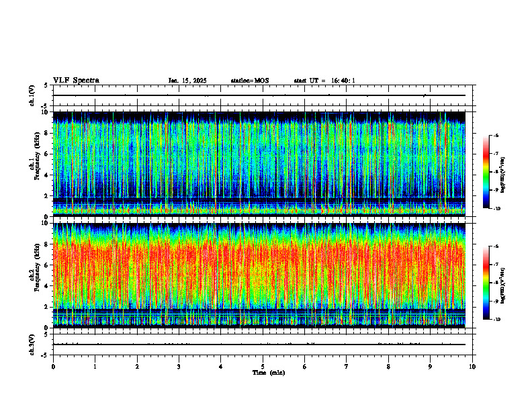Select the "ch.3(V)" axis label
Screen dimensions: 532x411
point(32,345)
